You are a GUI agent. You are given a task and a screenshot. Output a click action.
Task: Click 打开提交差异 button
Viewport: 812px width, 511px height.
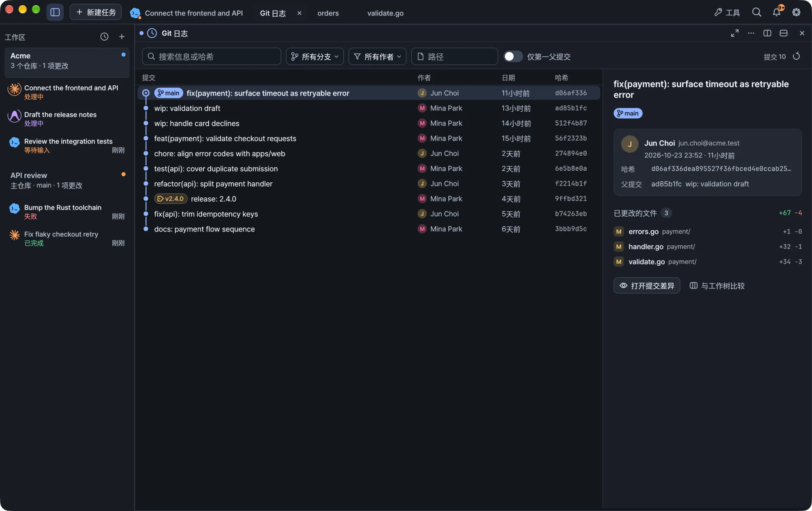647,286
